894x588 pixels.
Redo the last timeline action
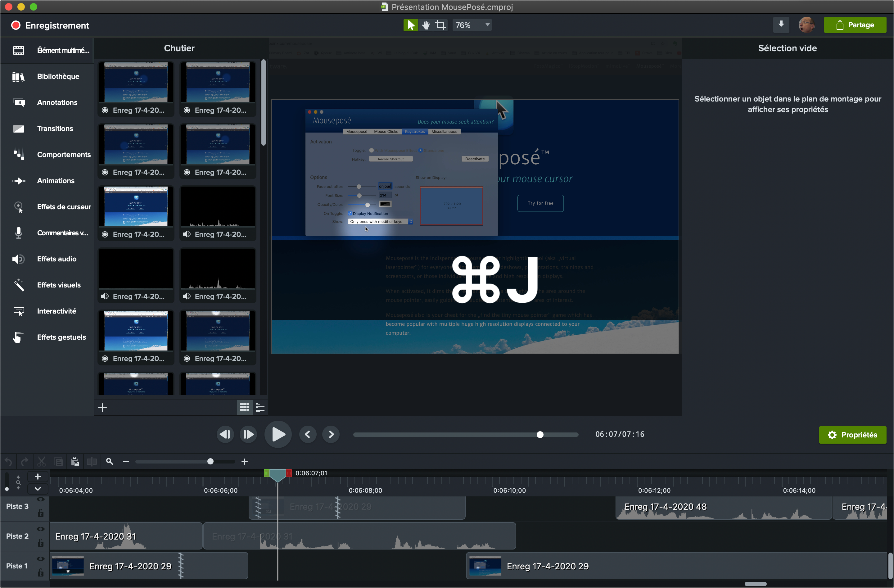[25, 462]
